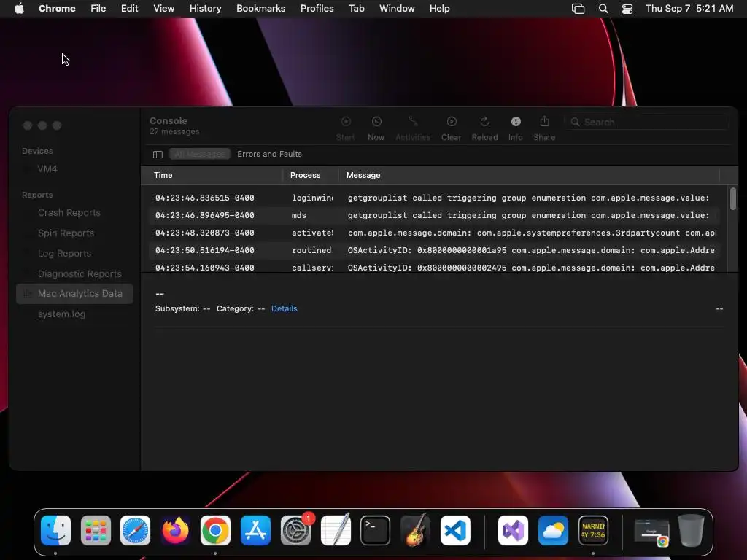Open the Profiles menu
Screen dimensions: 747x560
click(317, 9)
